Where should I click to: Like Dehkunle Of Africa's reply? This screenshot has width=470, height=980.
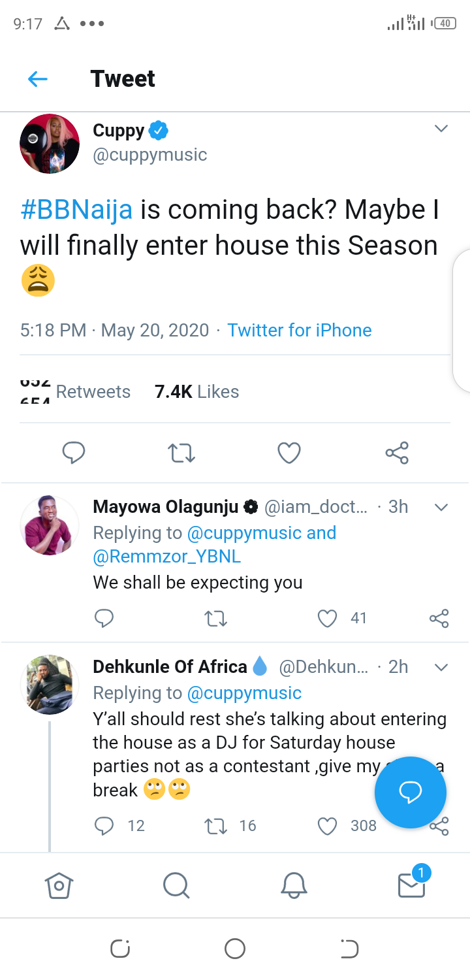[x=327, y=826]
